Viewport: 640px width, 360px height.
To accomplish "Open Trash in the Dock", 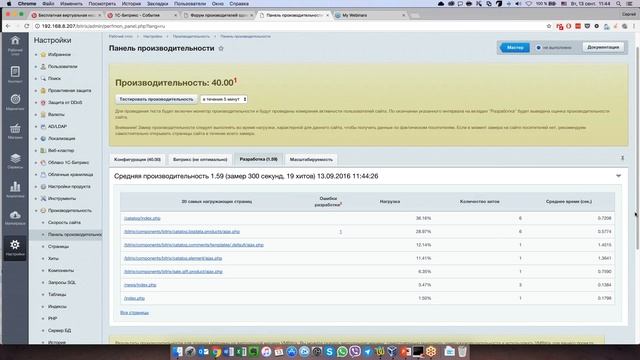I will [462, 351].
